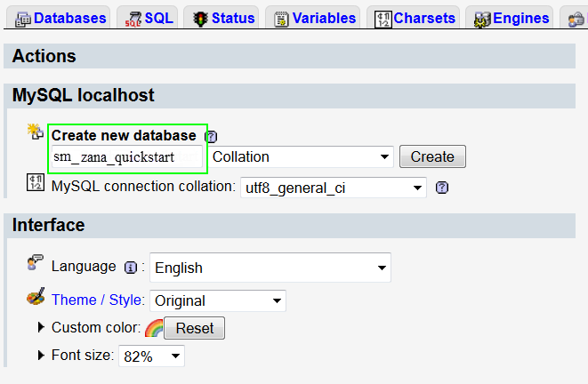Open help icon next to connection collation
The width and height of the screenshot is (588, 384).
[x=442, y=188]
